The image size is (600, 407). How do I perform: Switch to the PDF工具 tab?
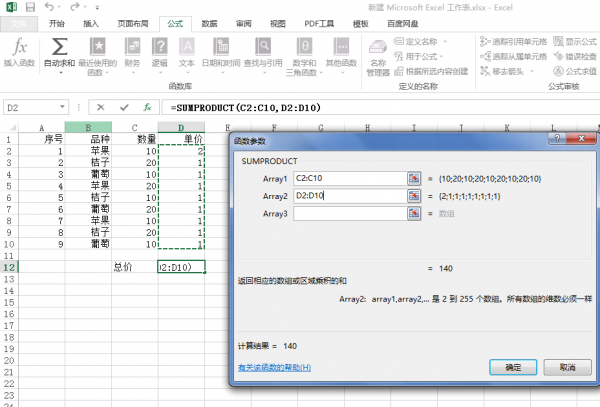coord(319,24)
